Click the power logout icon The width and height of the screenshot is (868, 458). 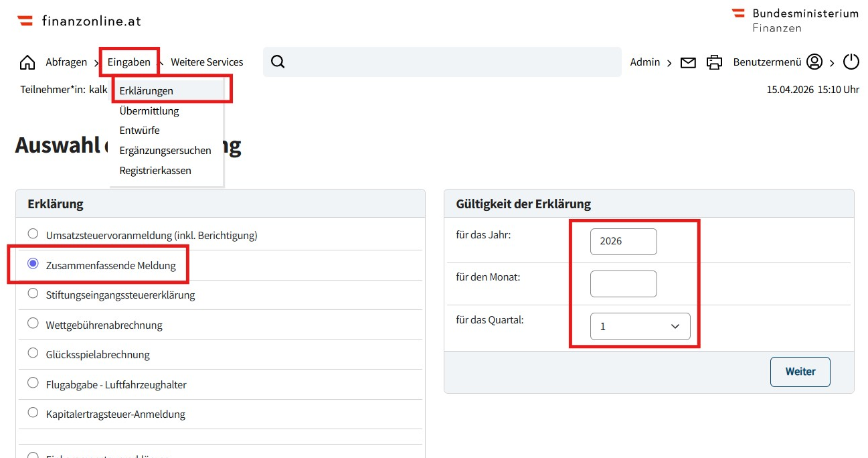pyautogui.click(x=851, y=62)
